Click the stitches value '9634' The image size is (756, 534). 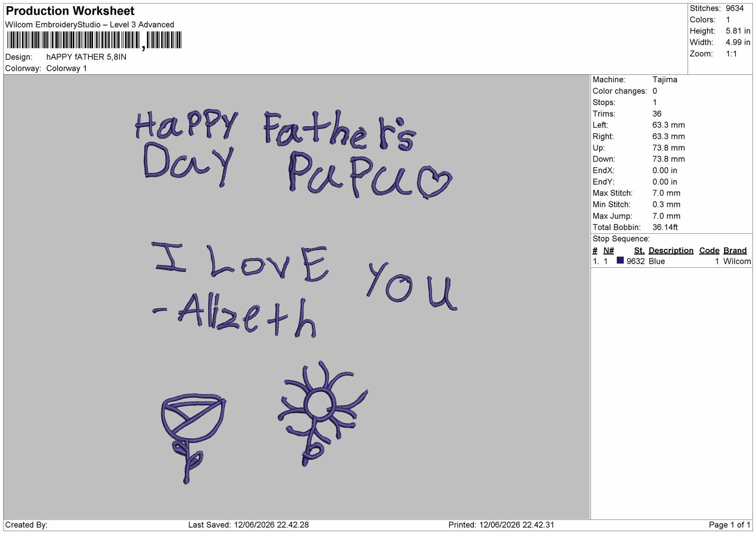[x=735, y=8]
